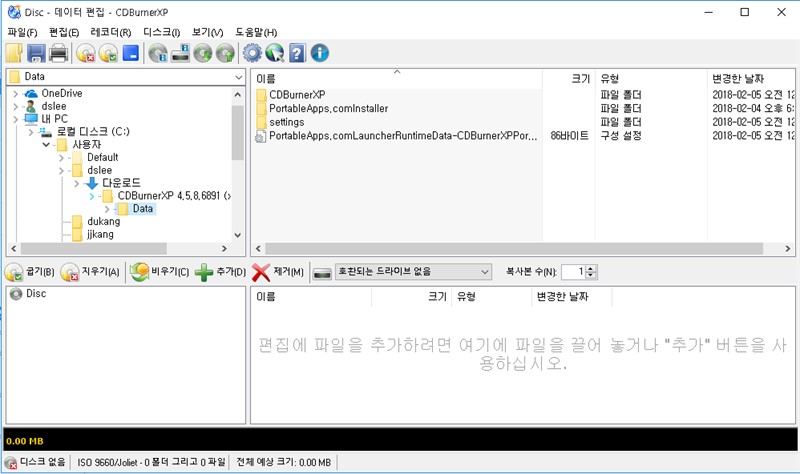Save the compilation using the floppy disk icon

36,53
